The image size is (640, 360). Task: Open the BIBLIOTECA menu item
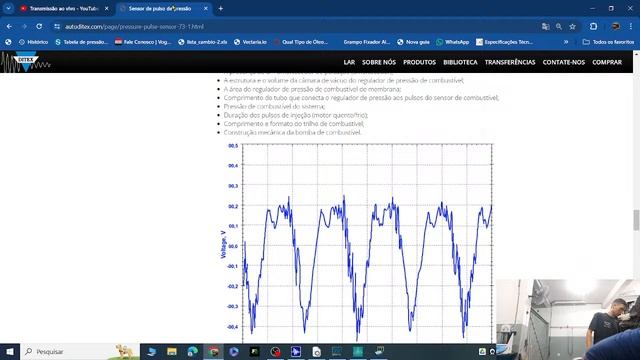(460, 62)
